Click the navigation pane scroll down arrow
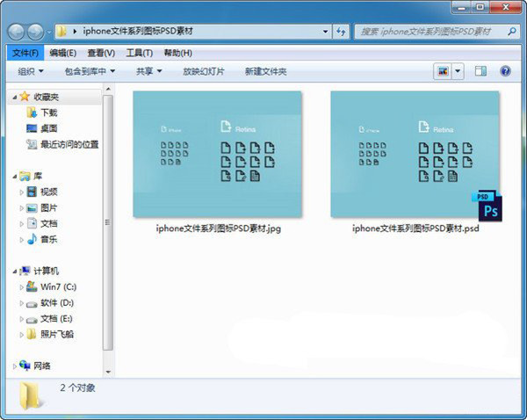 pyautogui.click(x=108, y=372)
